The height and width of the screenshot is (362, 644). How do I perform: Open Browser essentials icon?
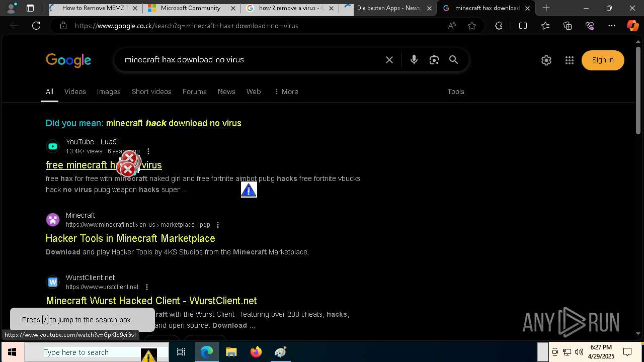click(590, 26)
